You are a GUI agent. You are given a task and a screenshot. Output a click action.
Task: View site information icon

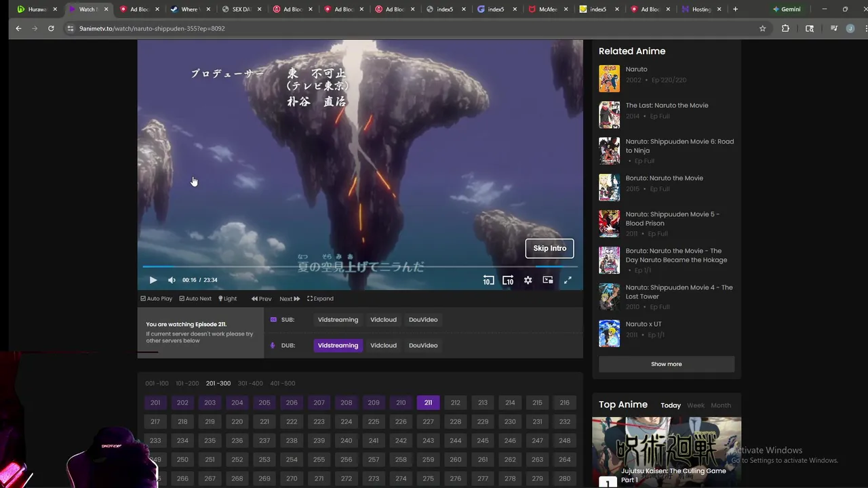[70, 28]
